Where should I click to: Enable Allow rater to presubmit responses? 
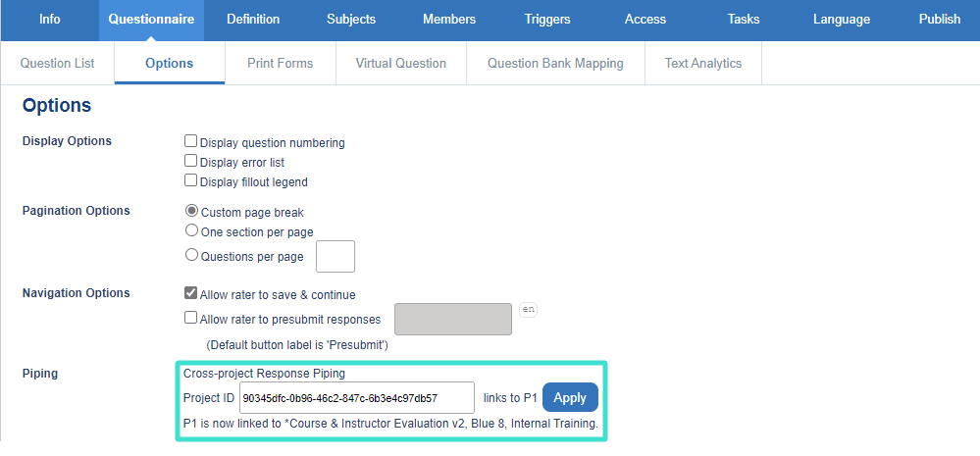191,318
